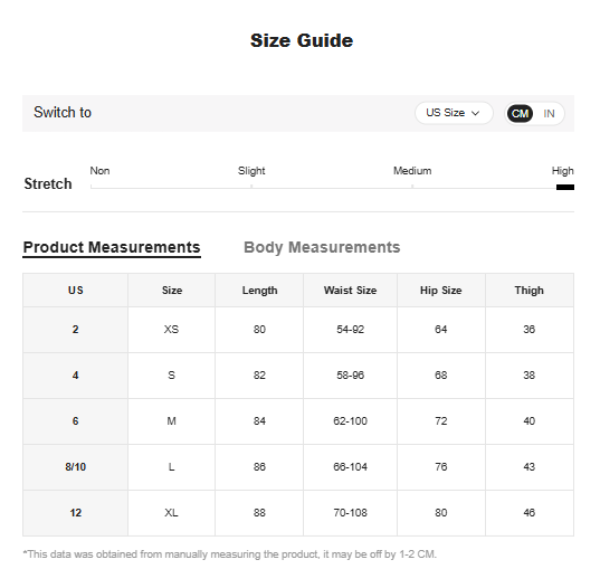The height and width of the screenshot is (588, 600).
Task: Select the XL size row cell
Action: coord(171,513)
